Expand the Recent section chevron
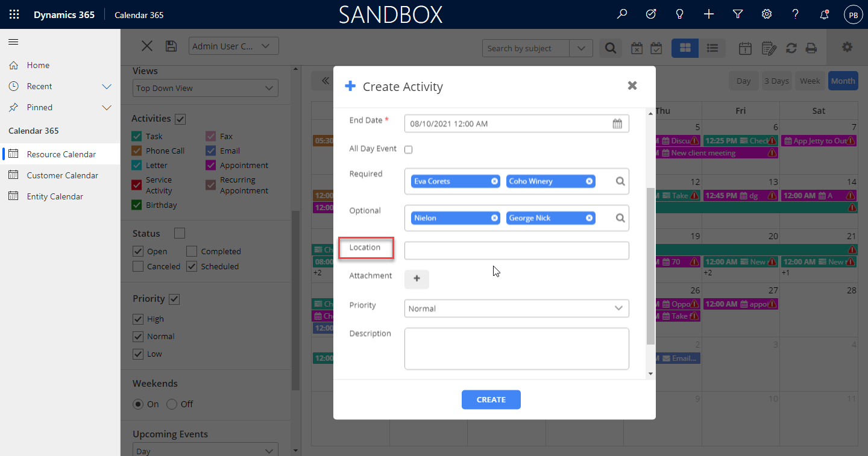The image size is (868, 456). pyautogui.click(x=107, y=86)
